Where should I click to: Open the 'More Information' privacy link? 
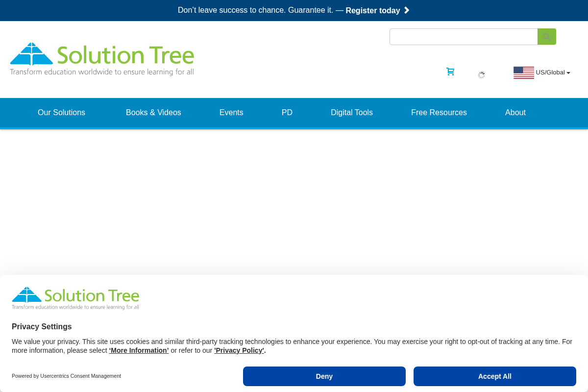139,350
